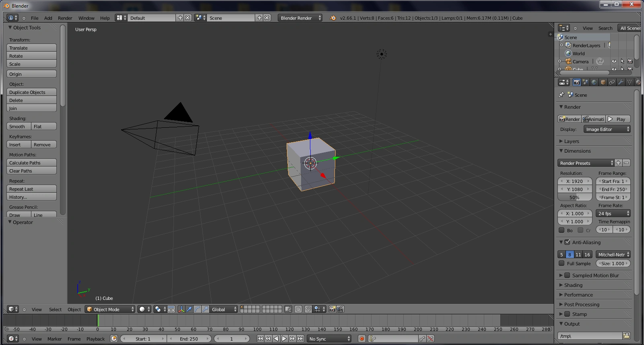Viewport: 644px width, 345px height.
Task: Click the Blender logo icon in the info header
Action: click(x=332, y=18)
